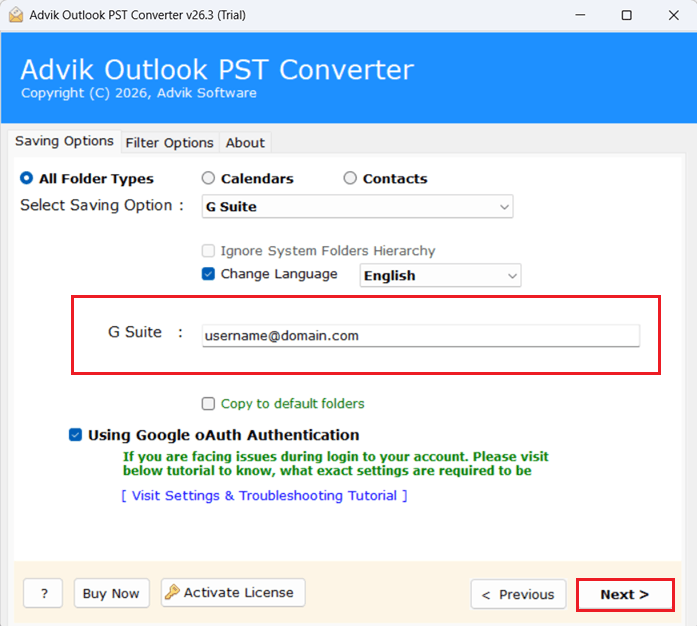This screenshot has height=626, width=697.
Task: Click the Advik envelope app icon in title bar
Action: [16, 15]
